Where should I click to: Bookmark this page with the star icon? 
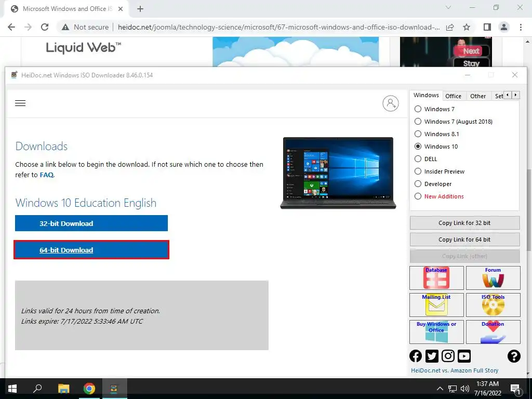pyautogui.click(x=467, y=27)
